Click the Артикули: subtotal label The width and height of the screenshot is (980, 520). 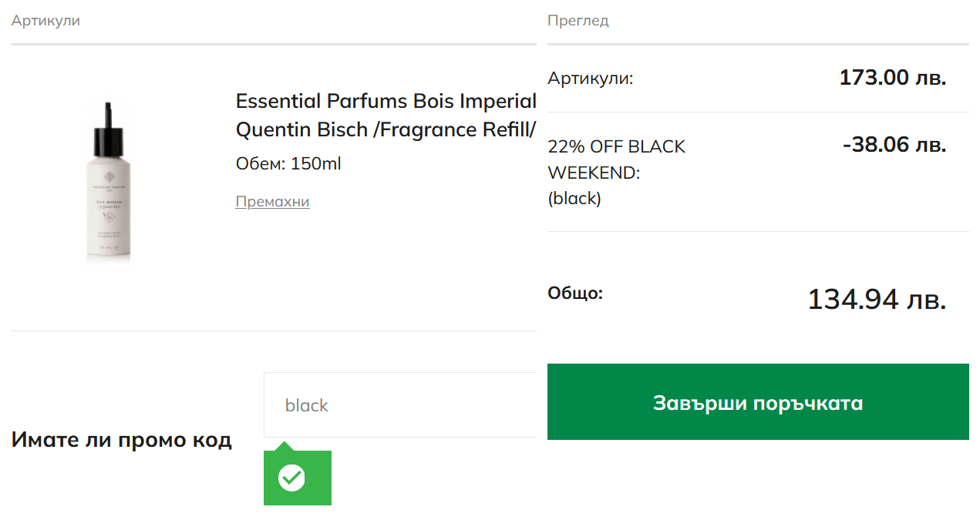[590, 79]
